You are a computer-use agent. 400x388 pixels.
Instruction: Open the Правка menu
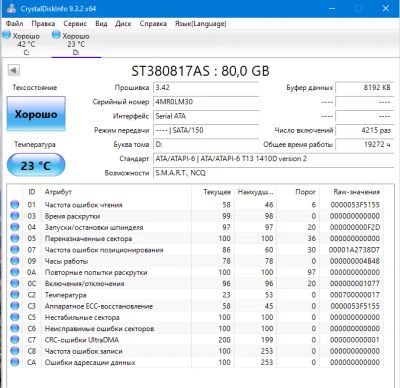point(43,24)
